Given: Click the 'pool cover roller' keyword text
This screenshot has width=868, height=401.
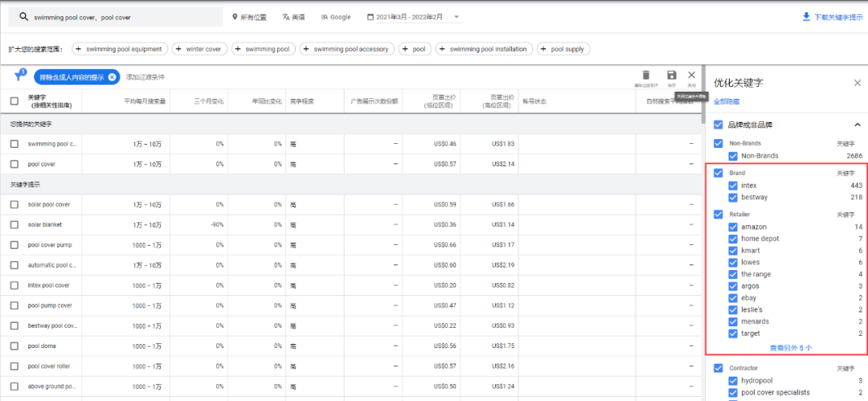Looking at the screenshot, I should point(49,366).
